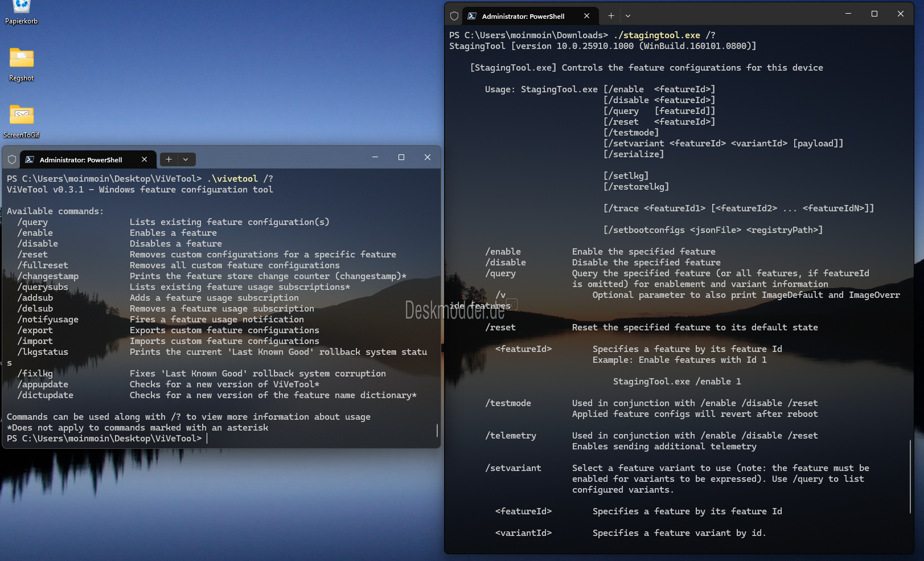Click scrollbar thumb in right PowerShell window

[x=910, y=476]
